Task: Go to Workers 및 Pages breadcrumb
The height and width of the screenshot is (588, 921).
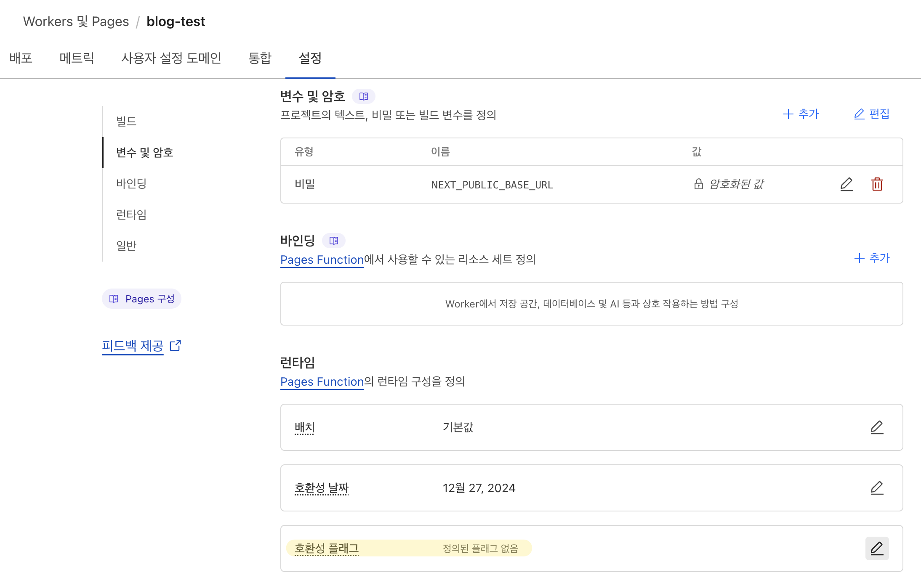Action: pyautogui.click(x=76, y=21)
